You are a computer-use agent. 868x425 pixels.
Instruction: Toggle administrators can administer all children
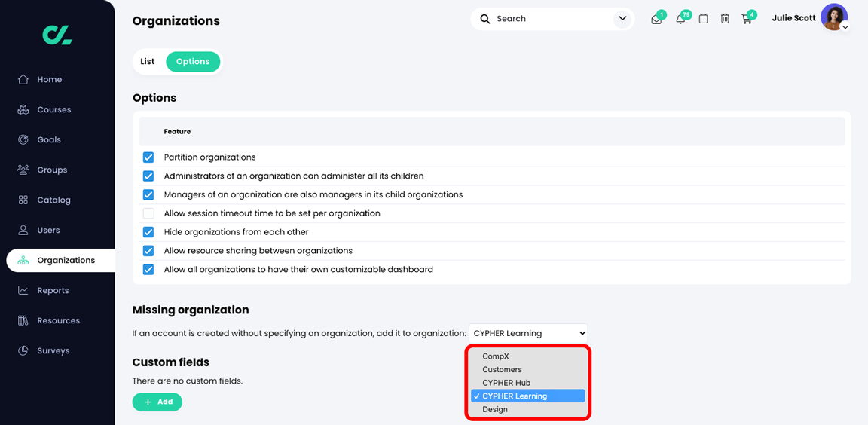[148, 176]
